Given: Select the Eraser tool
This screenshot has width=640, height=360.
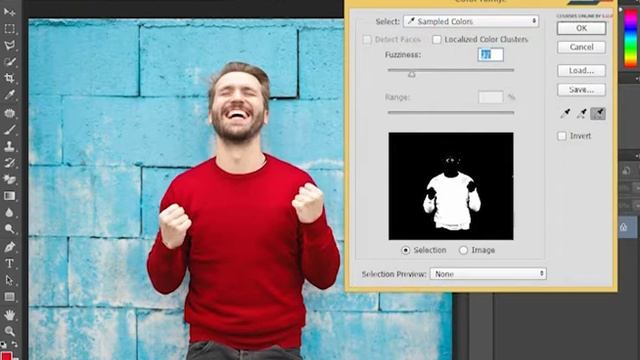Looking at the screenshot, I should 9,179.
